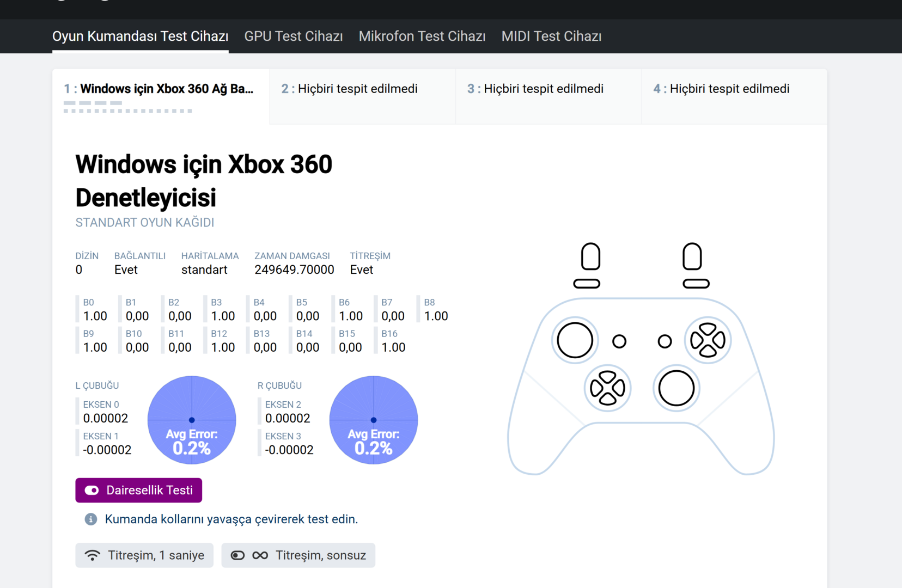This screenshot has width=902, height=588.
Task: Select controller slot 2 tab
Action: pos(362,96)
